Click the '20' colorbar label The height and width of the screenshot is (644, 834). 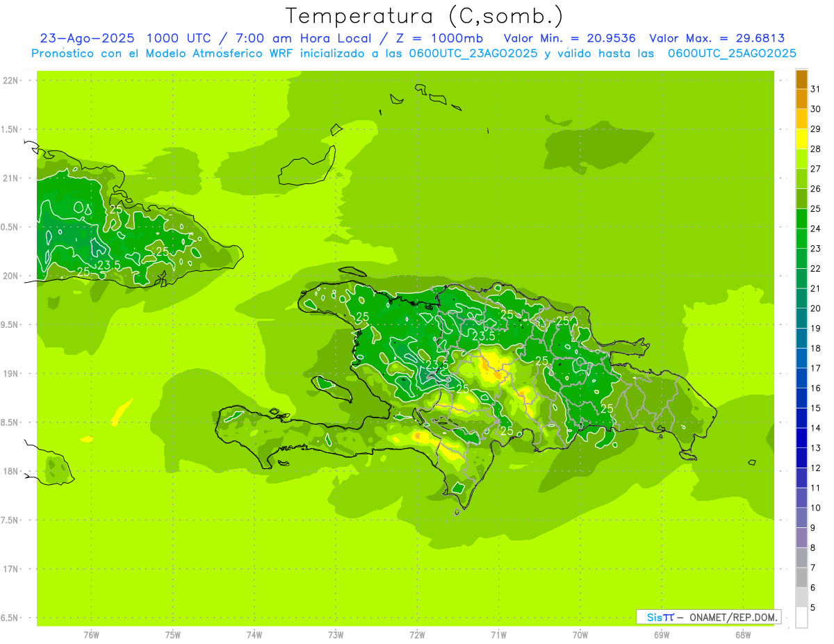coord(815,308)
